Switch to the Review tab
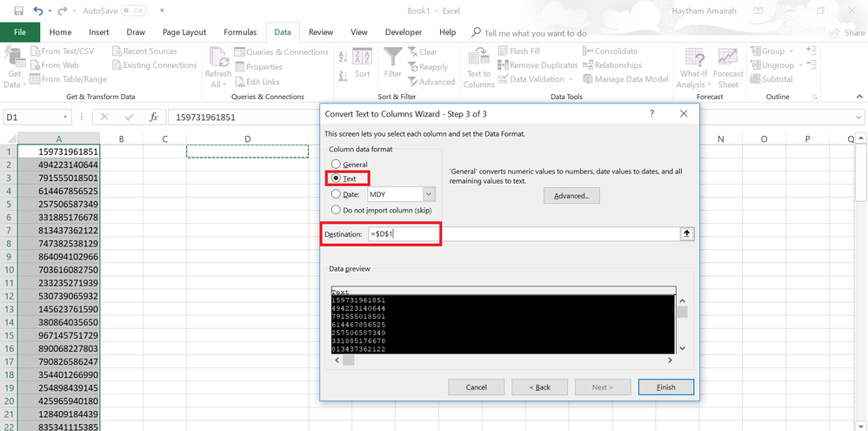 [x=321, y=32]
